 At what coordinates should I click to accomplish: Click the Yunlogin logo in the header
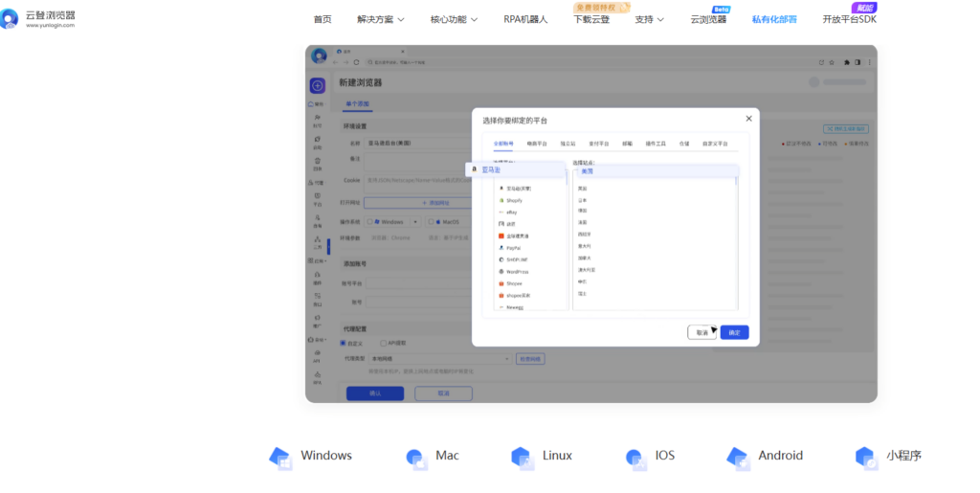coord(38,18)
